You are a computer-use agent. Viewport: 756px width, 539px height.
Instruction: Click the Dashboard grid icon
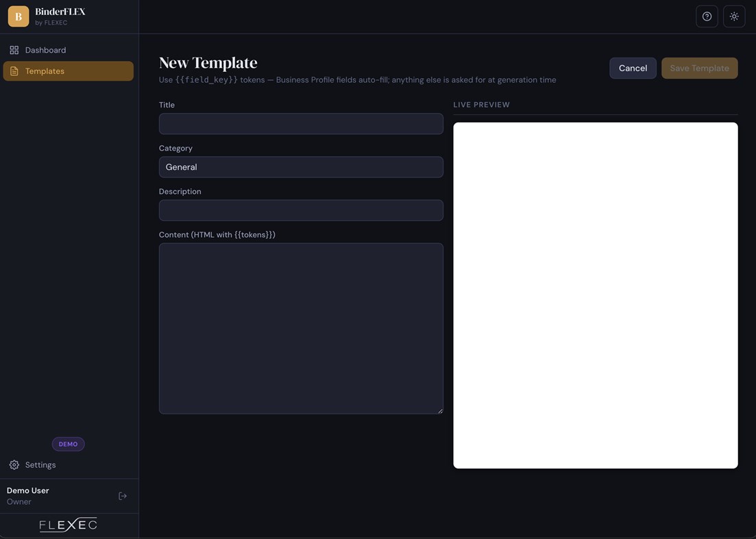(x=14, y=50)
